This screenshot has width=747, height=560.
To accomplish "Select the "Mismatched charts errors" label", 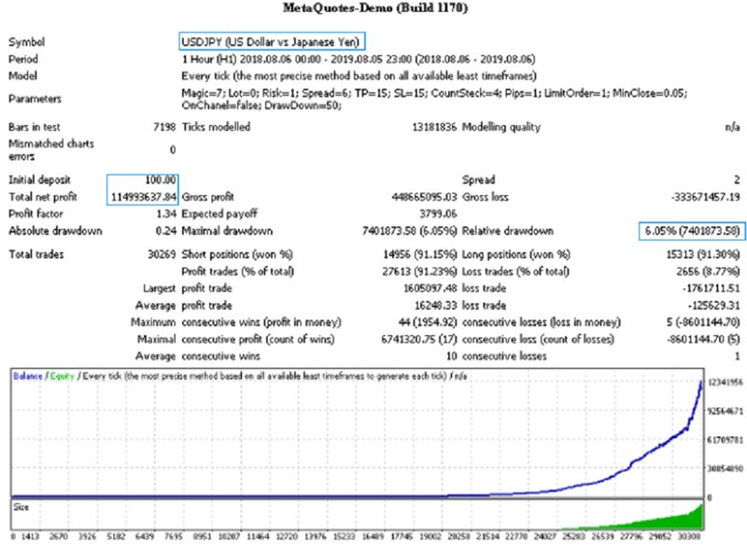I will [x=51, y=150].
